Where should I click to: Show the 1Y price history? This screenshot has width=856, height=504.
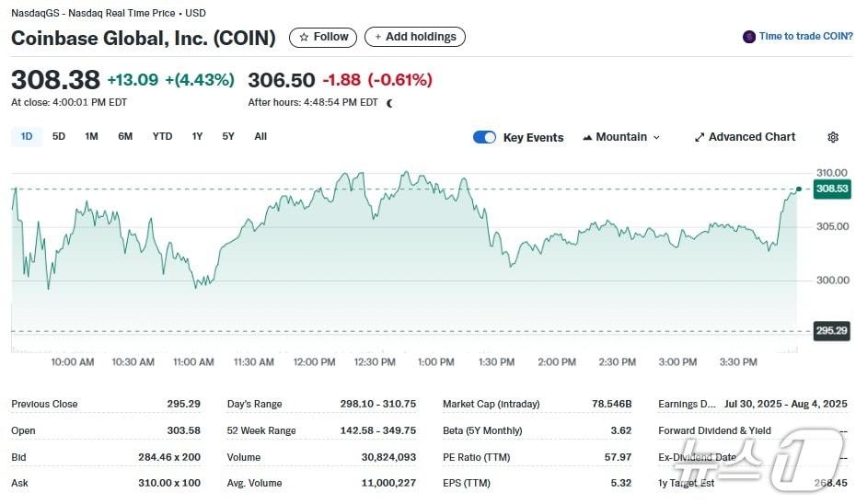(x=197, y=136)
